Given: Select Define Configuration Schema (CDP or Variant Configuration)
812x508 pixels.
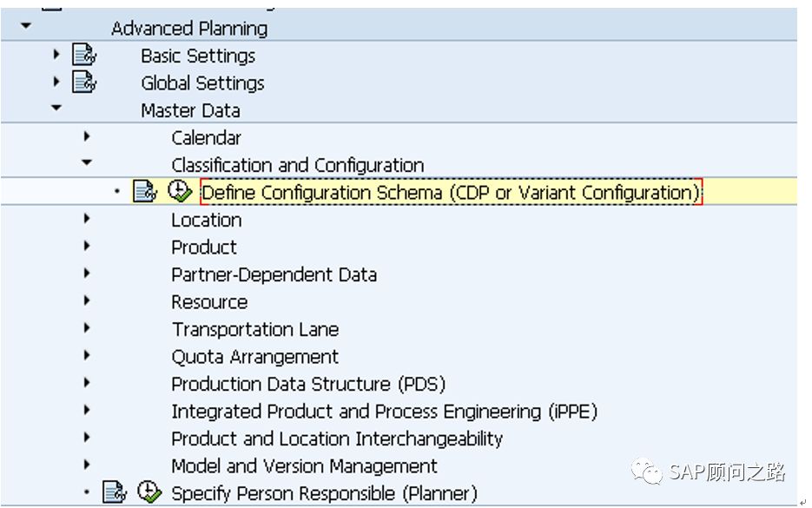Looking at the screenshot, I should (x=450, y=192).
